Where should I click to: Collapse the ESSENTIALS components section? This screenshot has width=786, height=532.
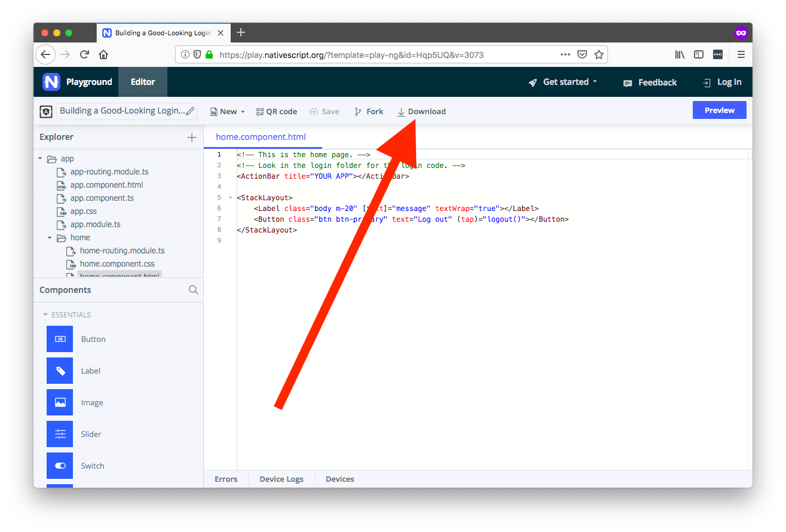pyautogui.click(x=45, y=315)
